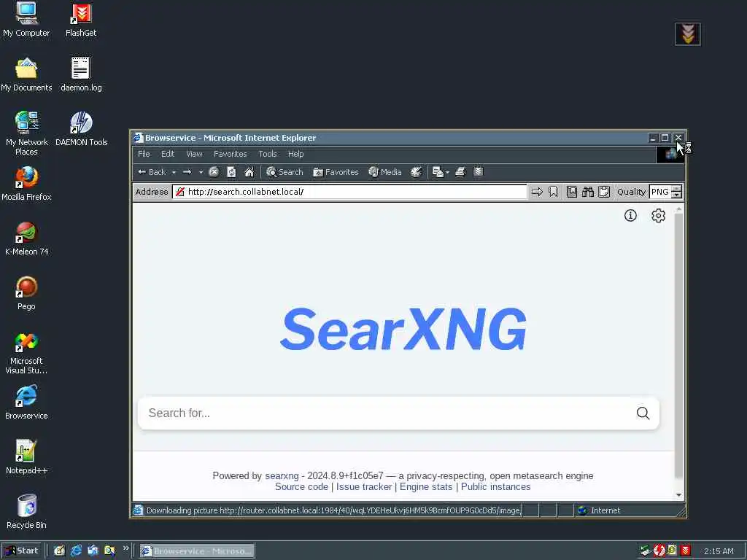Open SearXNG preferences gear icon
The image size is (747, 560).
pyautogui.click(x=659, y=216)
